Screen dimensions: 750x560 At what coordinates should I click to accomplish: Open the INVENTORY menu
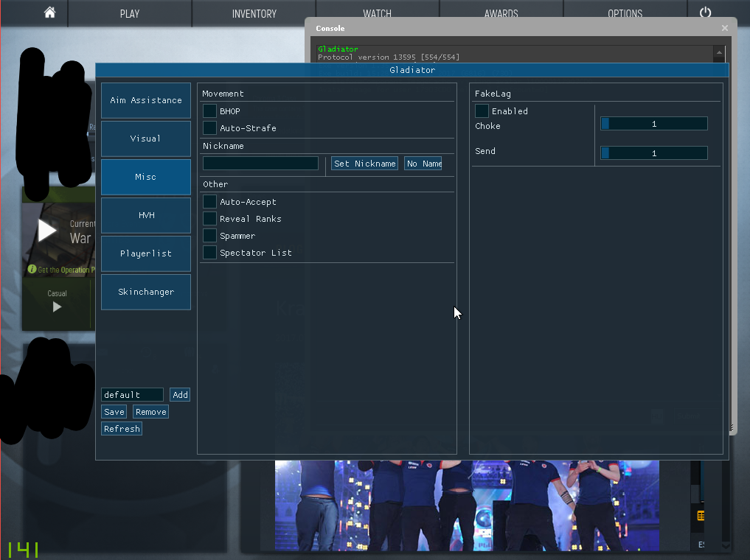[254, 13]
